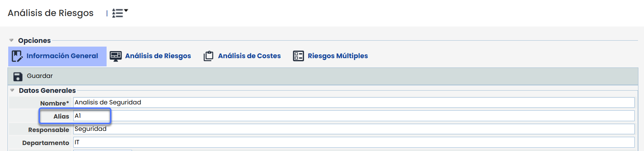Go to the Análisis de Costes tab
Viewport: 644px width, 151px height.
tap(249, 56)
